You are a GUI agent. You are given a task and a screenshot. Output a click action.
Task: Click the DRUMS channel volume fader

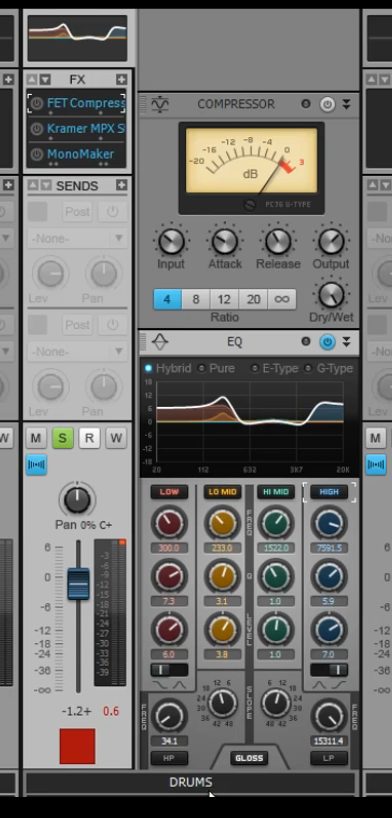tap(78, 584)
